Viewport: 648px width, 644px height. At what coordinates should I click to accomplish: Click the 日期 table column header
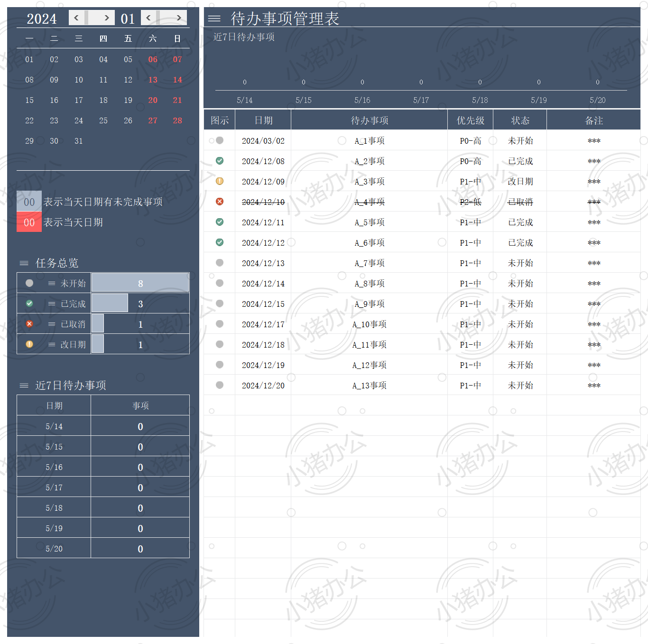(263, 120)
